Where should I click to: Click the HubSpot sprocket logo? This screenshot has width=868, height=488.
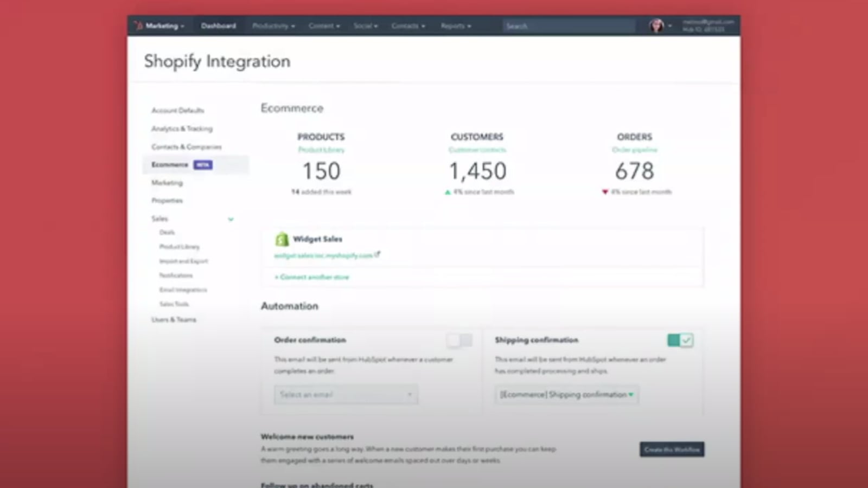pos(138,25)
